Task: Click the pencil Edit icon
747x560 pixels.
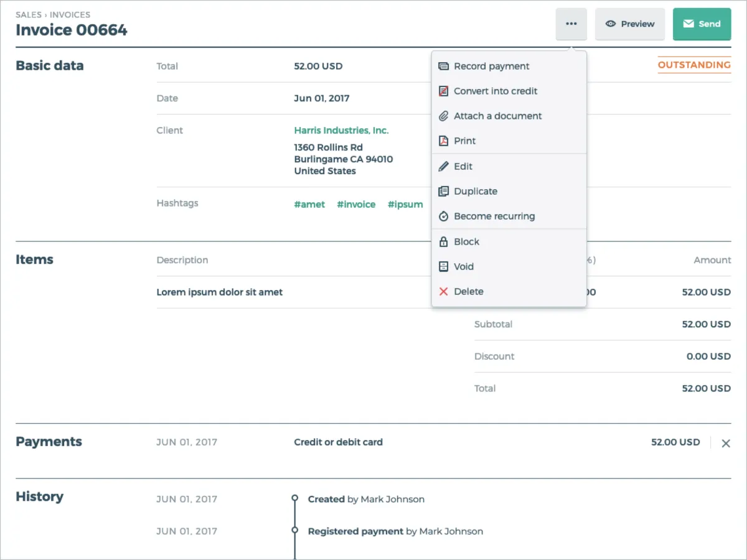Action: click(x=443, y=166)
